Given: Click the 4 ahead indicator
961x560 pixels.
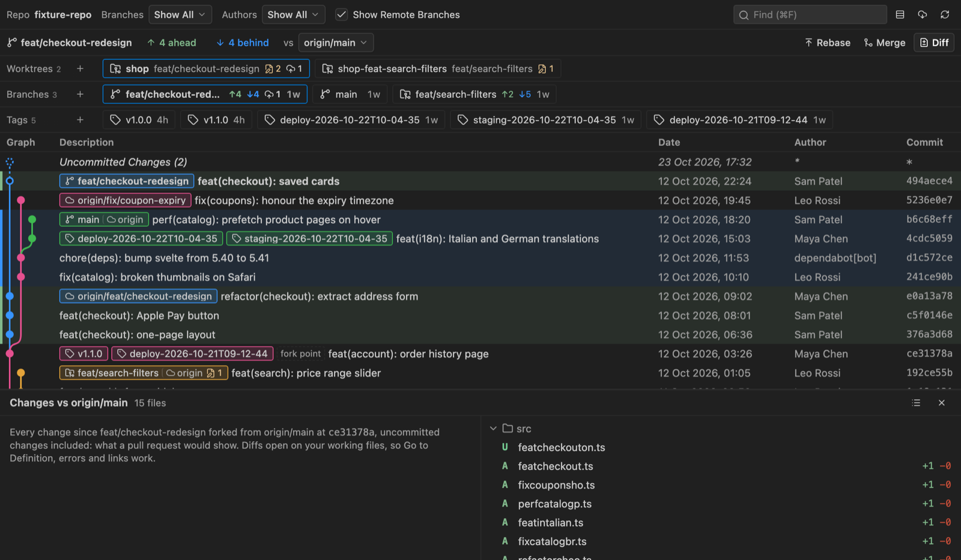Looking at the screenshot, I should coord(172,43).
